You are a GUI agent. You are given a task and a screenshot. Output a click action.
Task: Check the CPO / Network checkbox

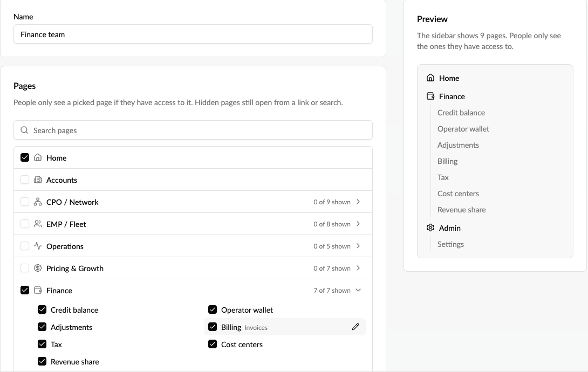coord(25,202)
